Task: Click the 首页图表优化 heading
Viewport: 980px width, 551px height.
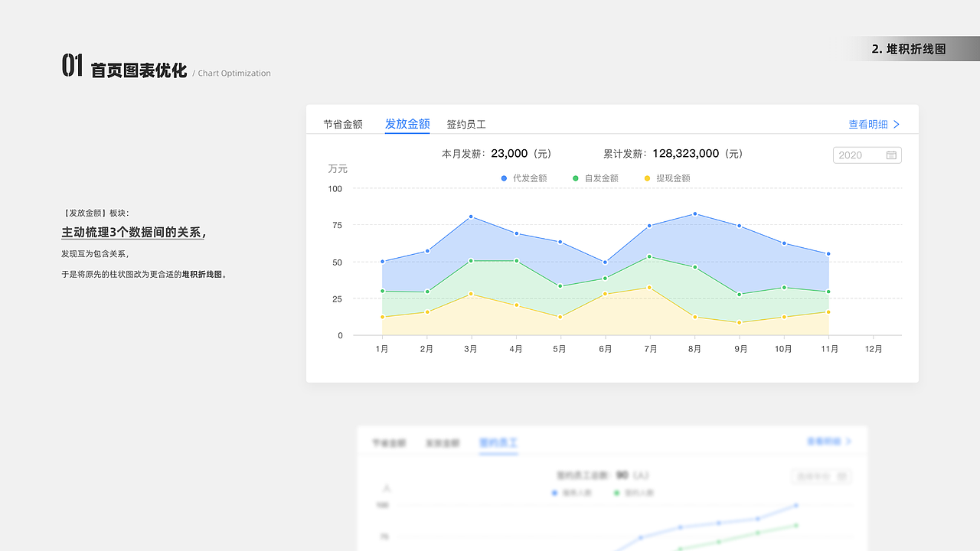Action: (139, 70)
